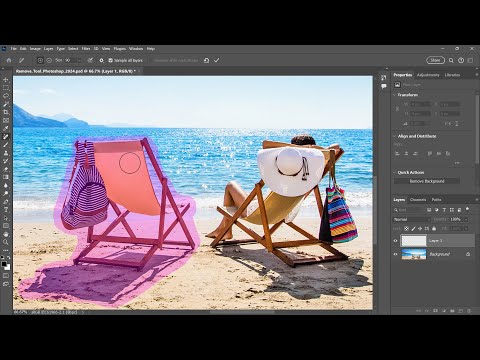The image size is (480, 360).
Task: Select the Type tool
Action: point(6,210)
